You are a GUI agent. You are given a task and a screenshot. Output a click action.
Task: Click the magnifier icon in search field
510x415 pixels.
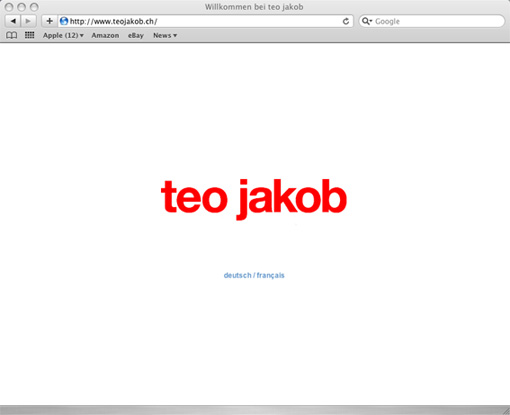point(365,21)
